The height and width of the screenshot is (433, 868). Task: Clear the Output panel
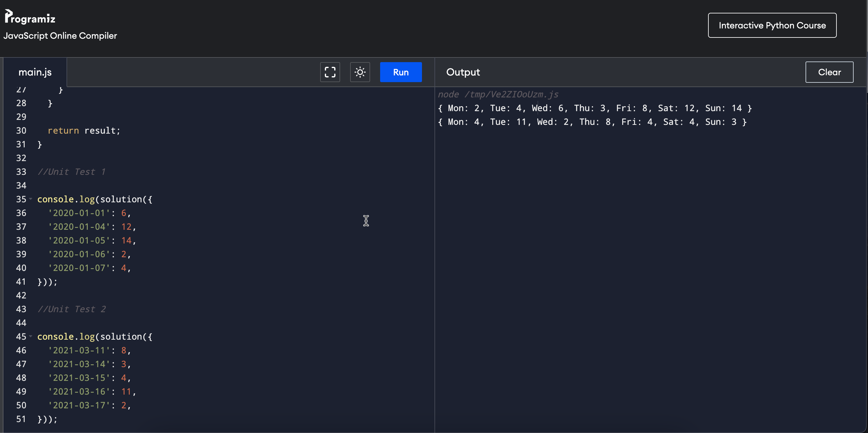coord(829,72)
